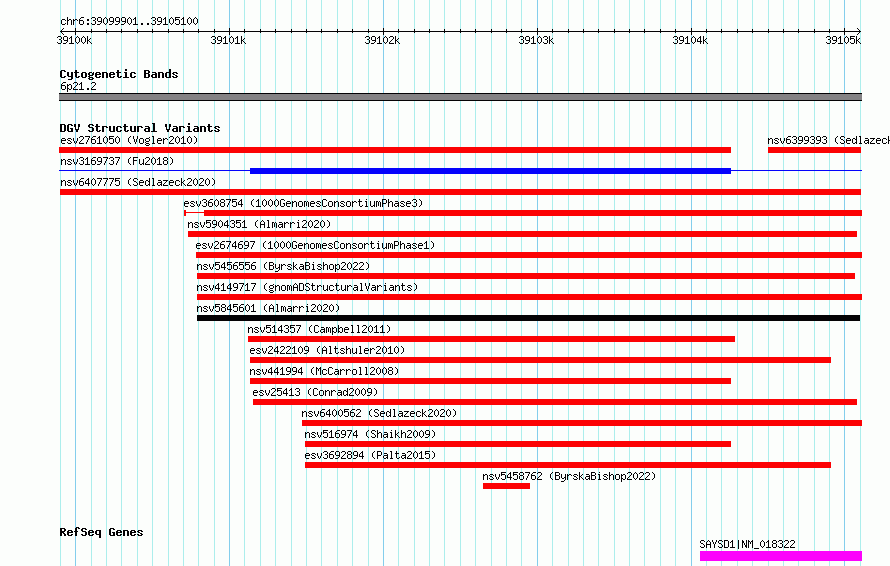Click the red nsv5904351 variant bar
890x566 pixels.
[522, 234]
